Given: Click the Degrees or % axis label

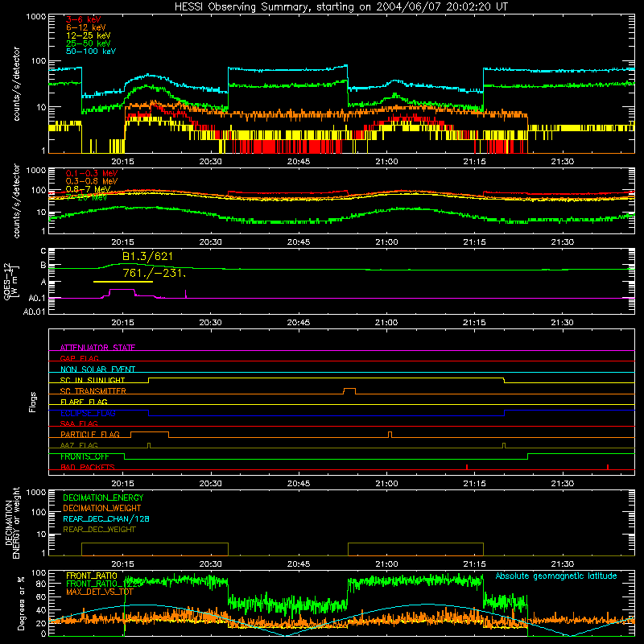Looking at the screenshot, I should pyautogui.click(x=21, y=603).
